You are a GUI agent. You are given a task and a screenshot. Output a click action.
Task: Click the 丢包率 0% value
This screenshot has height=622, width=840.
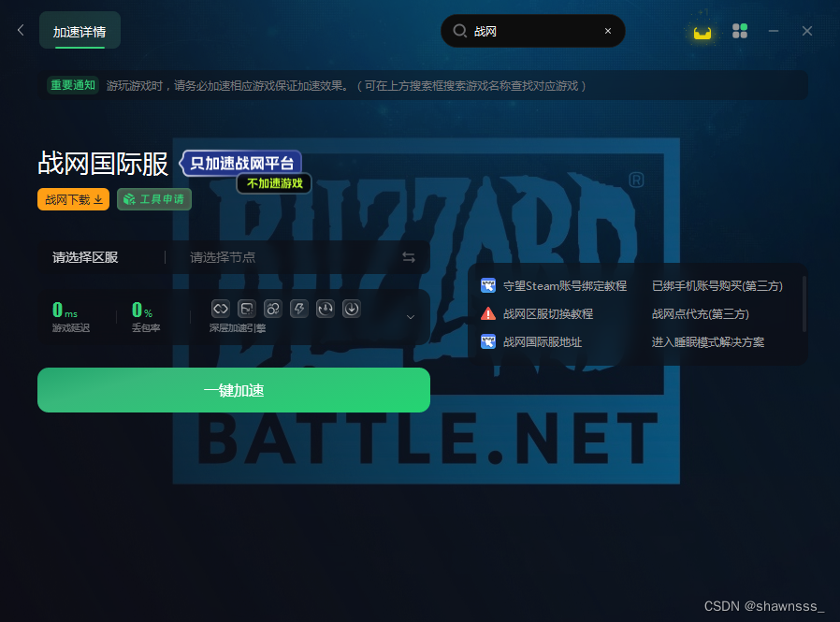click(x=142, y=310)
